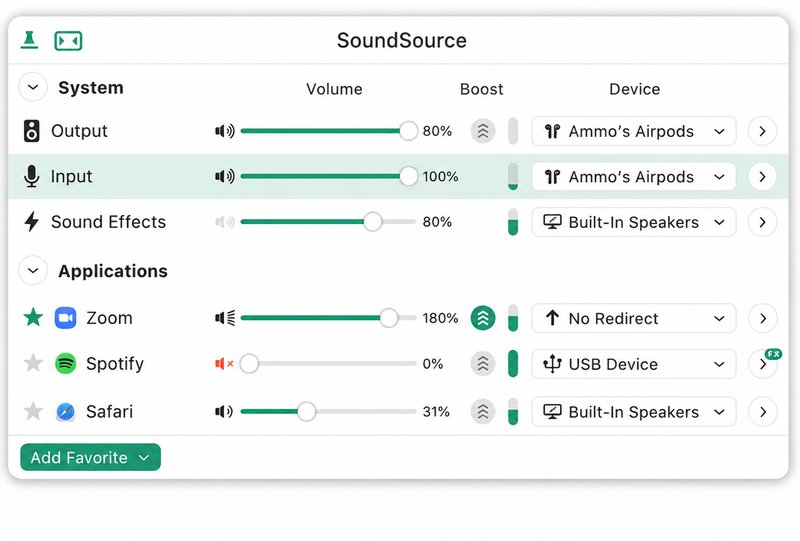This screenshot has height=541, width=800.
Task: Toggle Zoom favorite star
Action: [x=33, y=317]
